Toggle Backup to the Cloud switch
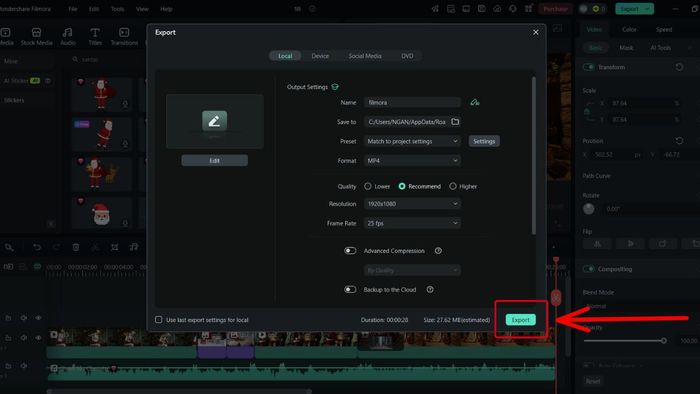 350,290
